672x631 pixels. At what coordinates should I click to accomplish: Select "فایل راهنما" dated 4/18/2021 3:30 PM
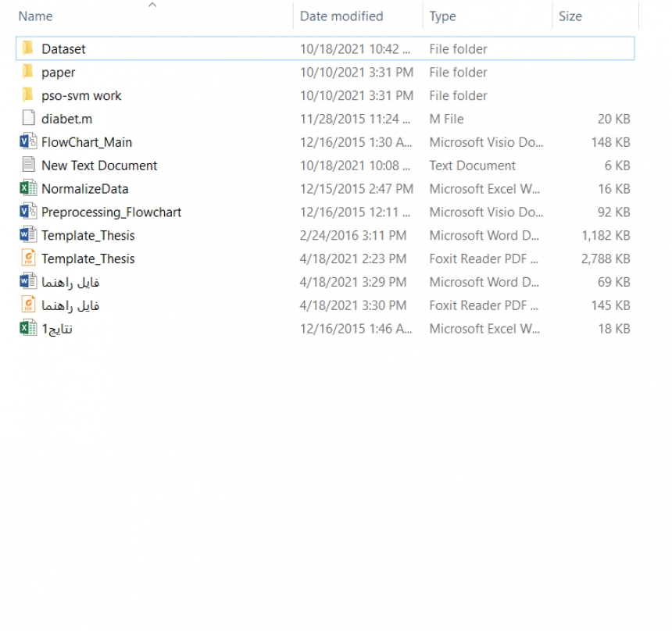point(70,305)
